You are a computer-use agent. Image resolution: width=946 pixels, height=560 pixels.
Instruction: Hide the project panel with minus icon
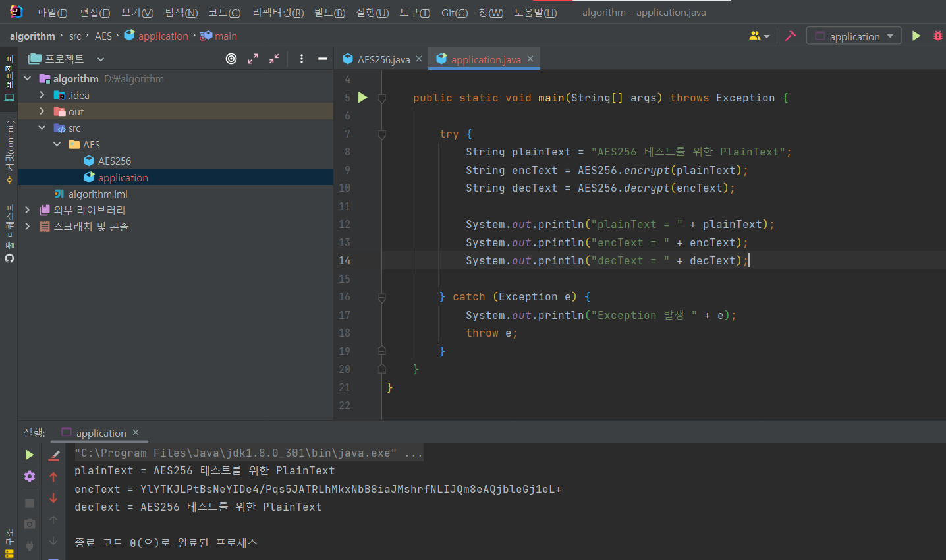coord(323,59)
